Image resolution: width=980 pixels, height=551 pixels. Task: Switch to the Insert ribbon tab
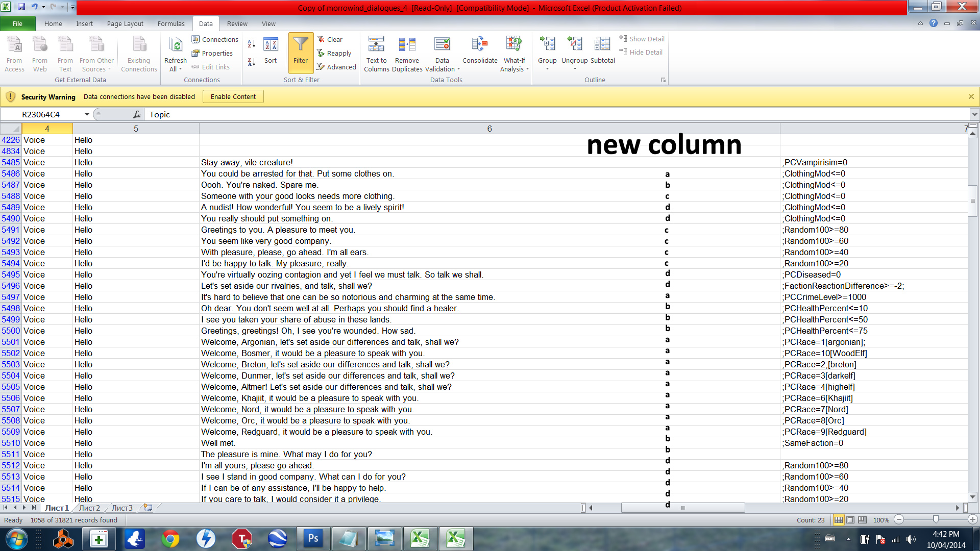click(x=85, y=23)
